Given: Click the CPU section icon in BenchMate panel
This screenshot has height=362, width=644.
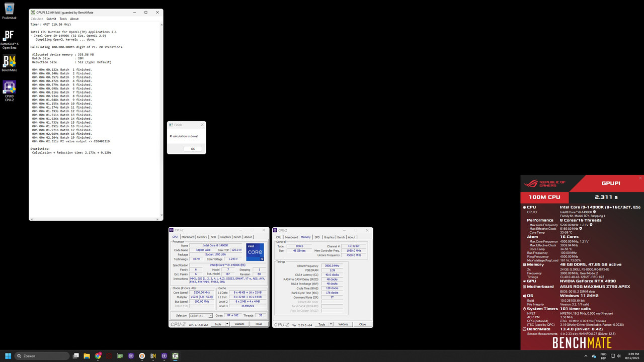Looking at the screenshot, I should pos(524,207).
